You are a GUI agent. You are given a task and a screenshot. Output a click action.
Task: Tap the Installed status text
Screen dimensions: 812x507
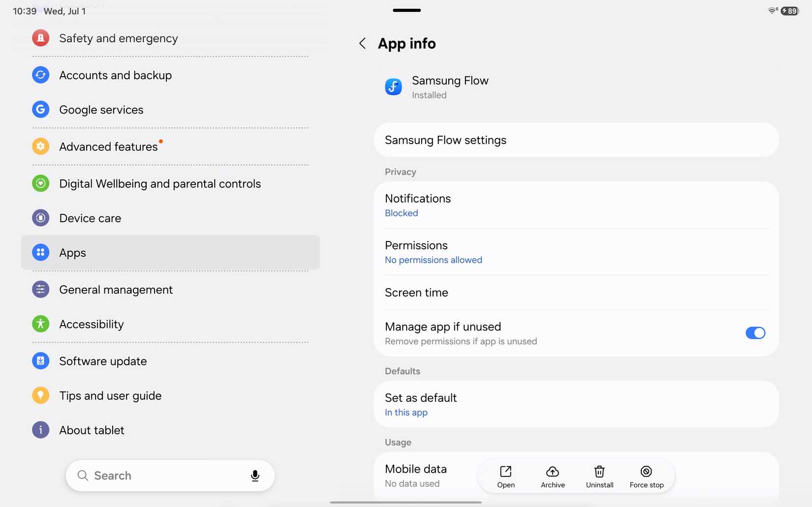click(429, 95)
